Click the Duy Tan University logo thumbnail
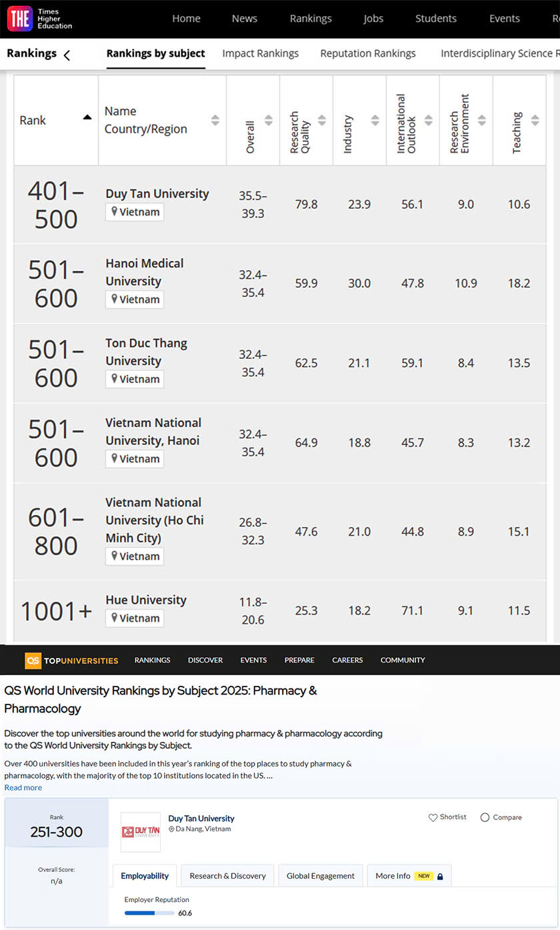This screenshot has height=930, width=560. (x=141, y=832)
